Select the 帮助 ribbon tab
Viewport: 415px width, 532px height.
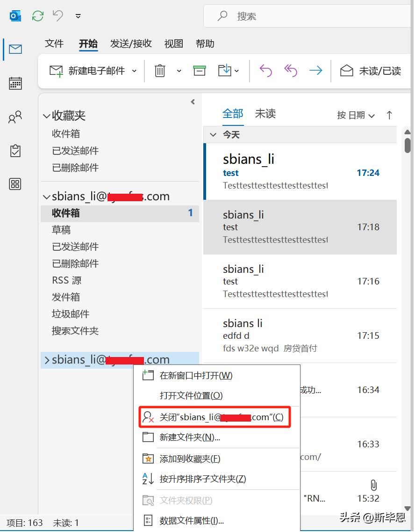pos(205,44)
